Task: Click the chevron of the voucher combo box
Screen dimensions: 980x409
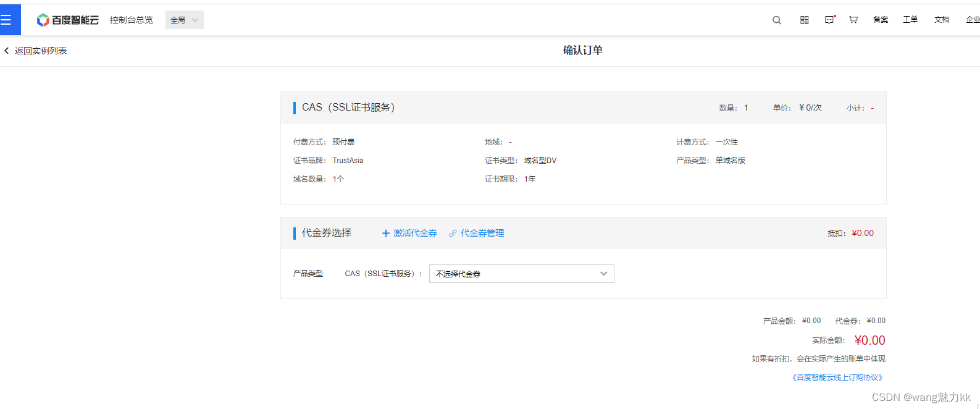Action: click(604, 274)
